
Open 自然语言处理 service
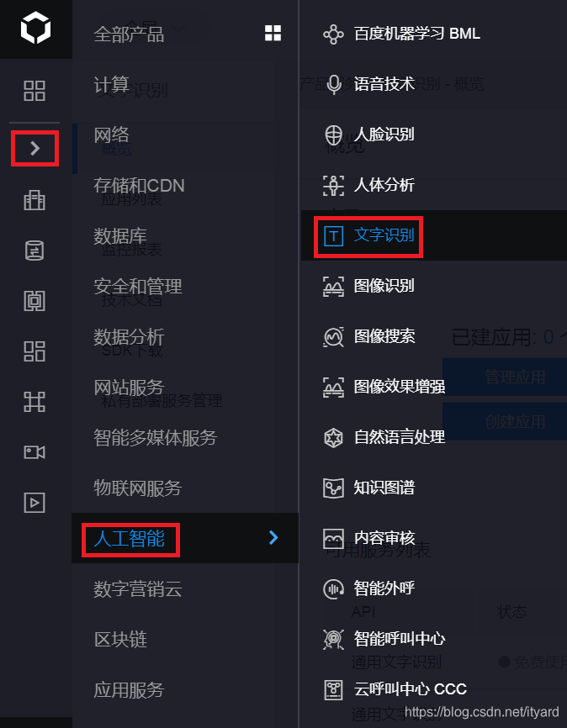(400, 437)
